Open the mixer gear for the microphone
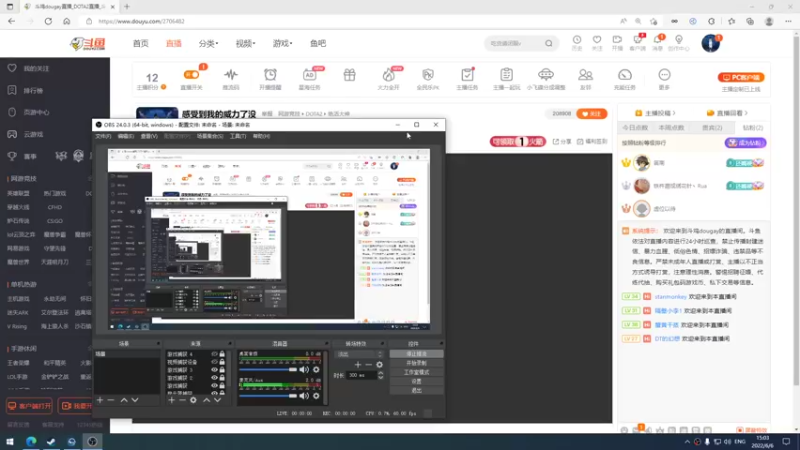Image resolution: width=800 pixels, height=450 pixels. (x=316, y=395)
